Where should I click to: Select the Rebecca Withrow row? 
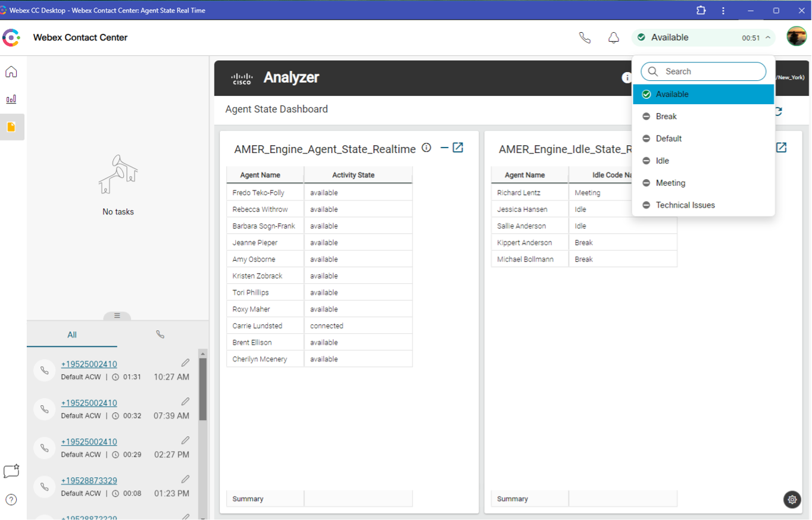pyautogui.click(x=319, y=209)
